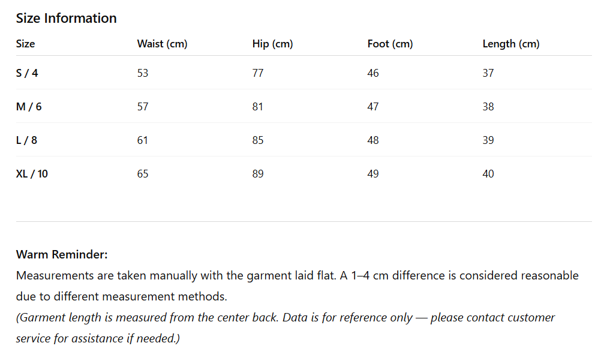Select the M / 6 size row label
The image size is (607, 364).
29,107
